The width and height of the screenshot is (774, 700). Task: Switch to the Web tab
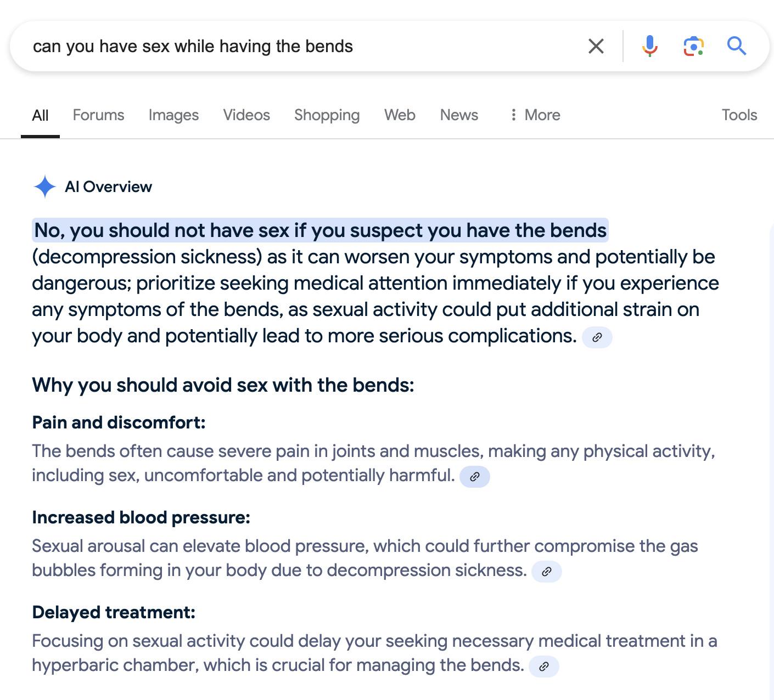[x=400, y=115]
